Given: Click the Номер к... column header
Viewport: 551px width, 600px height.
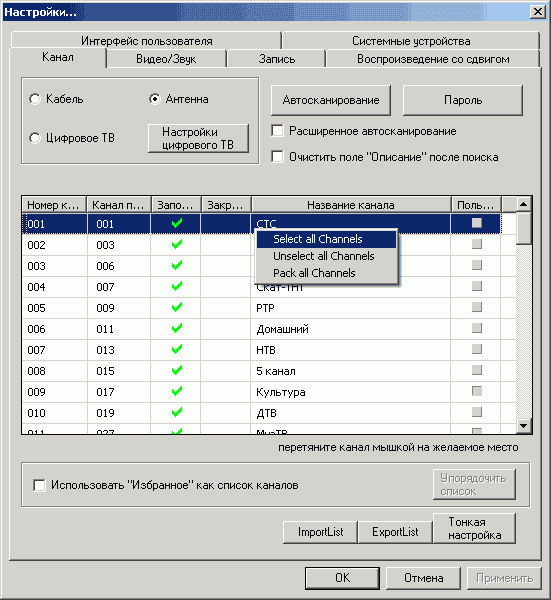Looking at the screenshot, I should [x=54, y=205].
